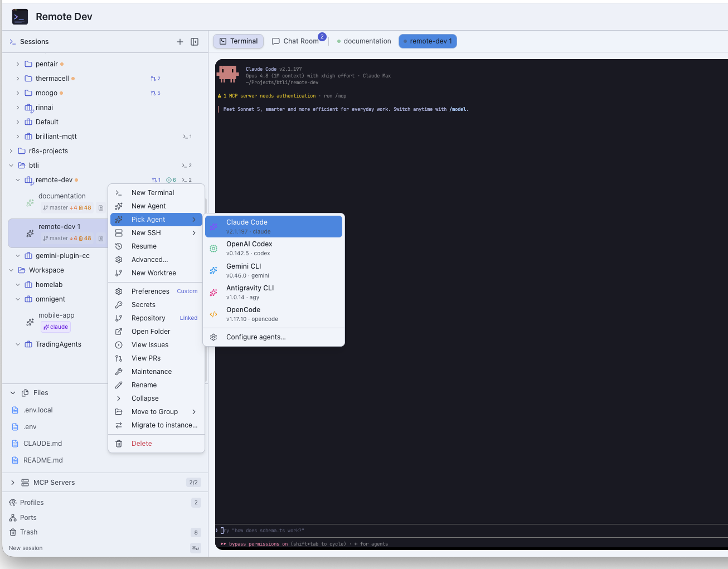Open the Profiles section
Screen dimensions: 728x569
(x=105, y=503)
